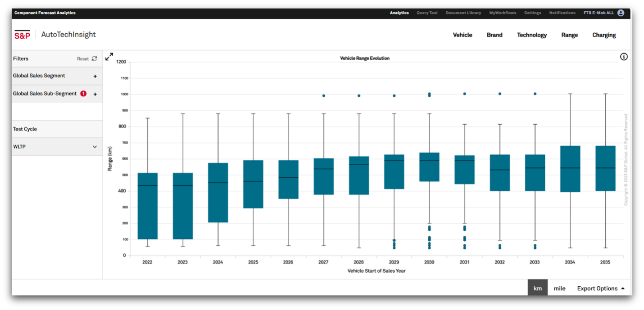Open Notifications in the top bar

(x=562, y=13)
